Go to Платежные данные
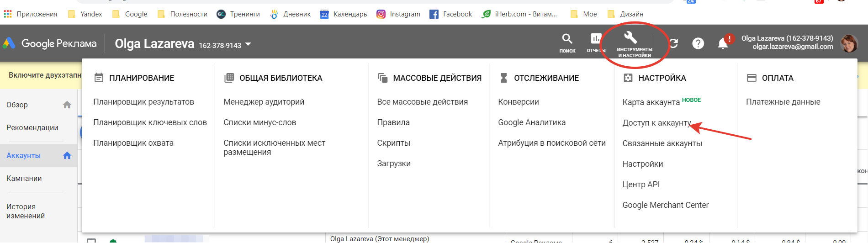Image resolution: width=868 pixels, height=243 pixels. (x=783, y=102)
